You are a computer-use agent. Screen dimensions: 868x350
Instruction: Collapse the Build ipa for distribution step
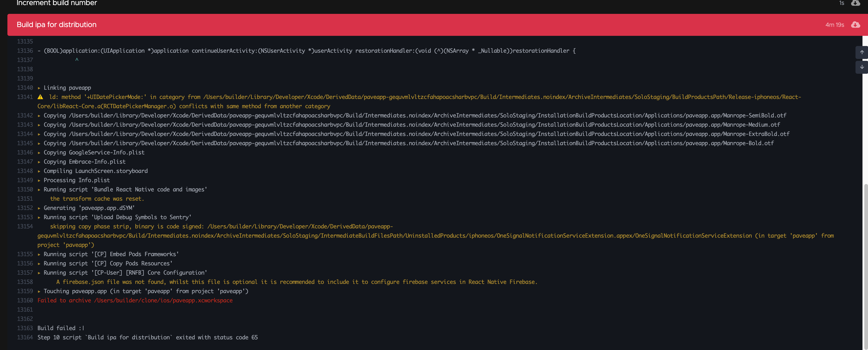pyautogui.click(x=437, y=25)
